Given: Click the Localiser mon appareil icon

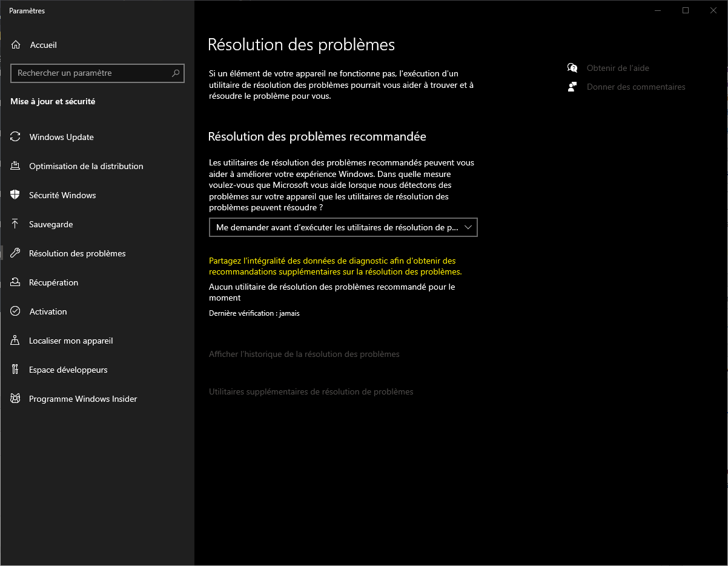Looking at the screenshot, I should point(16,341).
